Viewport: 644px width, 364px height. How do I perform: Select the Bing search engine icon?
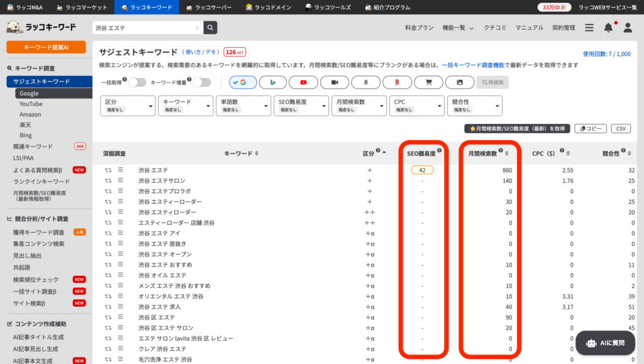(273, 82)
